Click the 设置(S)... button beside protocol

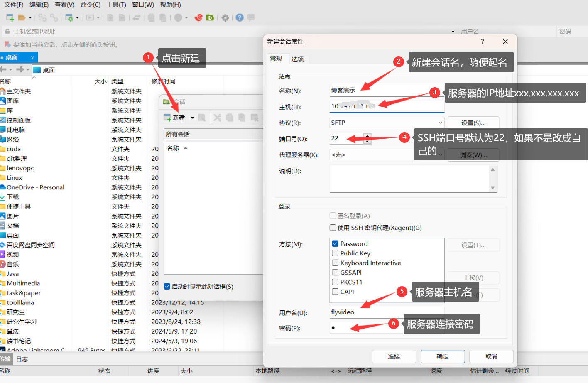473,123
